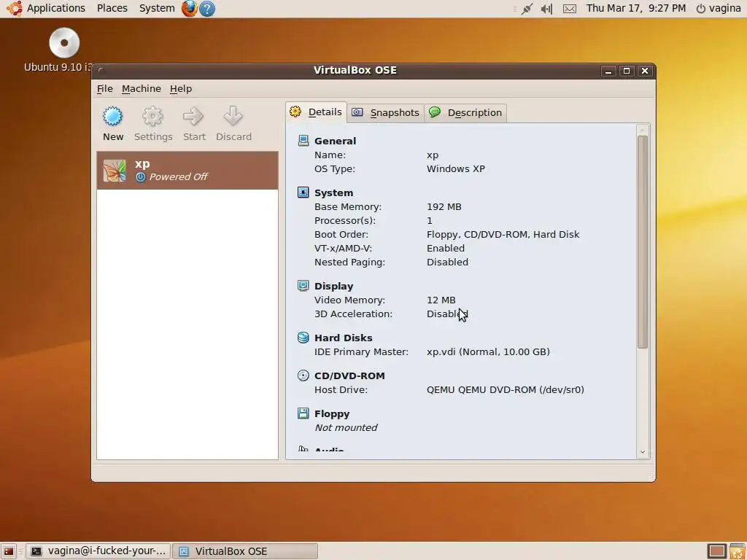Switch to the Snapshots tab

(385, 113)
